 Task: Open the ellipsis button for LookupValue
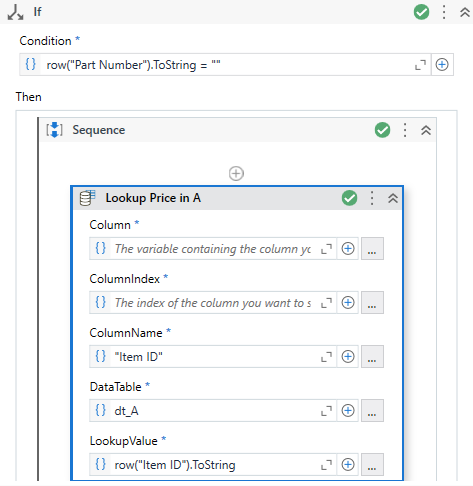click(x=372, y=465)
